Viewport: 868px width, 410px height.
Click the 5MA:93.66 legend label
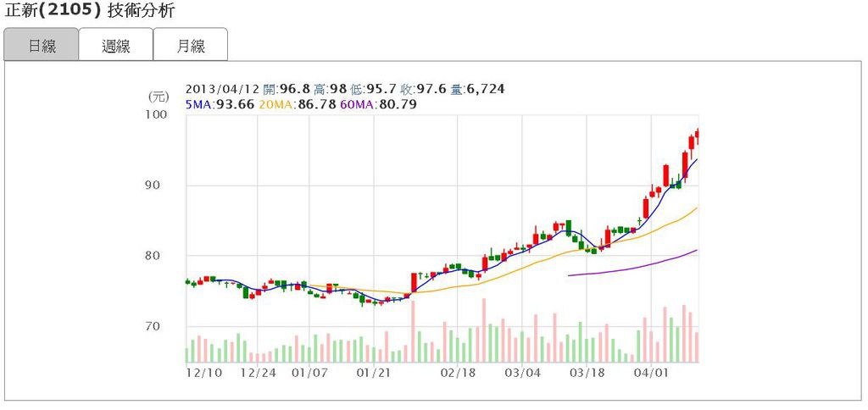(x=220, y=104)
